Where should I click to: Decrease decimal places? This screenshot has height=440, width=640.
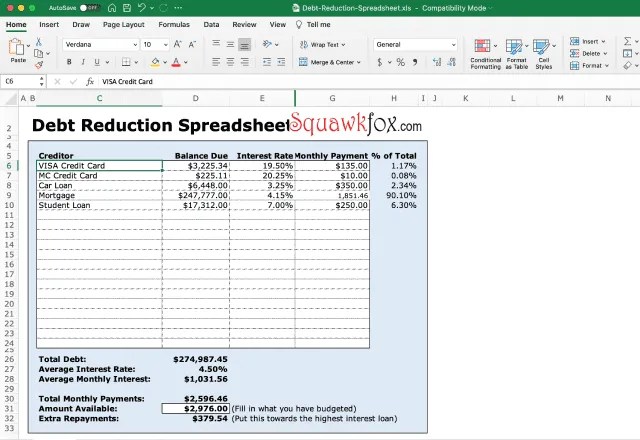tap(451, 62)
